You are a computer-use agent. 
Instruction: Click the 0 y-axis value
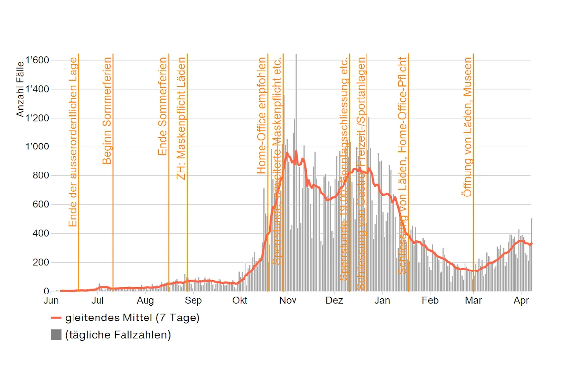47,292
